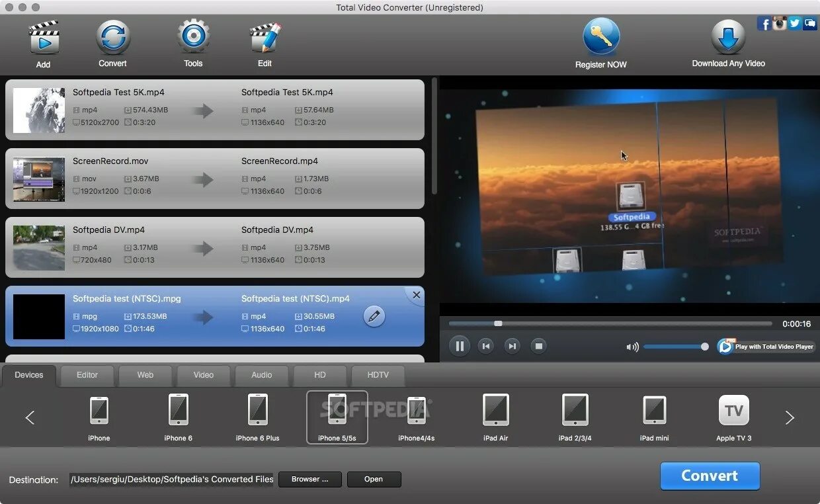Image resolution: width=820 pixels, height=504 pixels.
Task: Click the 720x480 resolution text
Action: coord(97,260)
